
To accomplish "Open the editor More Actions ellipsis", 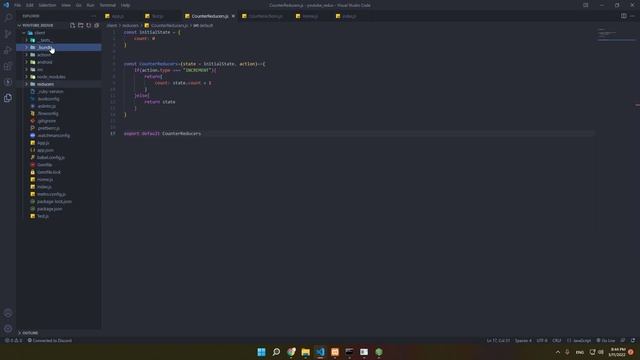I will pyautogui.click(x=632, y=16).
